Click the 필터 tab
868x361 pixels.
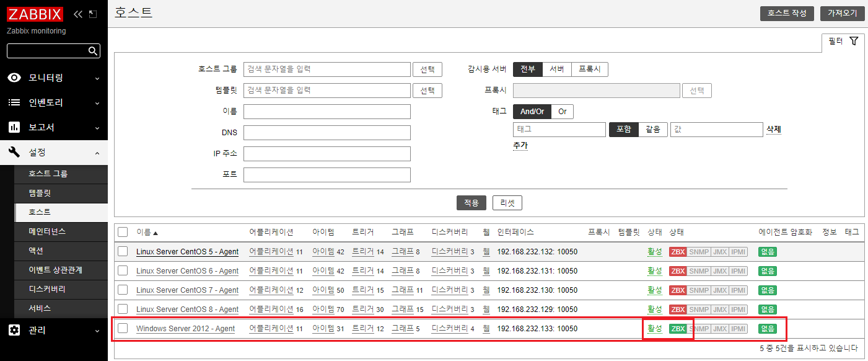[x=843, y=42]
